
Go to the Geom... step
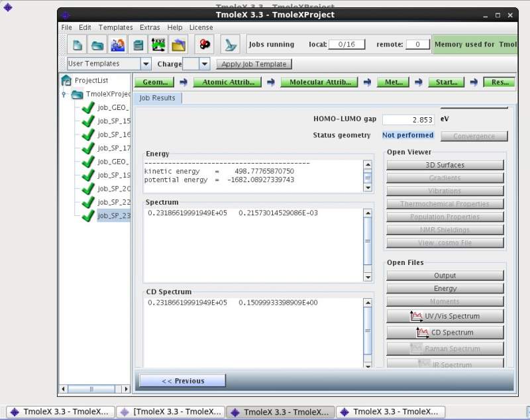click(154, 82)
